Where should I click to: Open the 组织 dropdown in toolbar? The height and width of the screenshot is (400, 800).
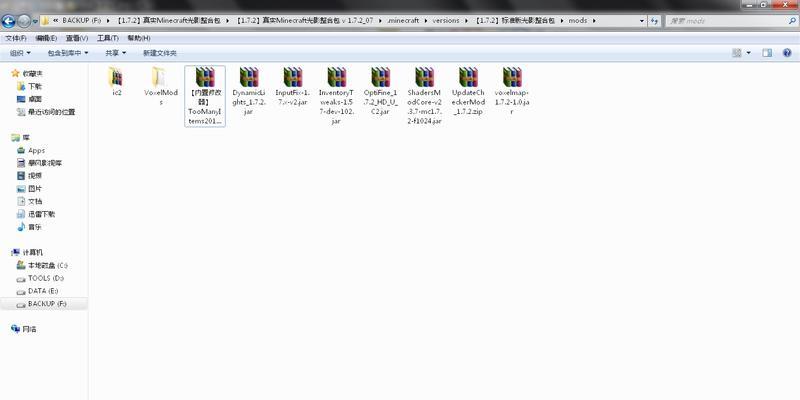(20, 53)
